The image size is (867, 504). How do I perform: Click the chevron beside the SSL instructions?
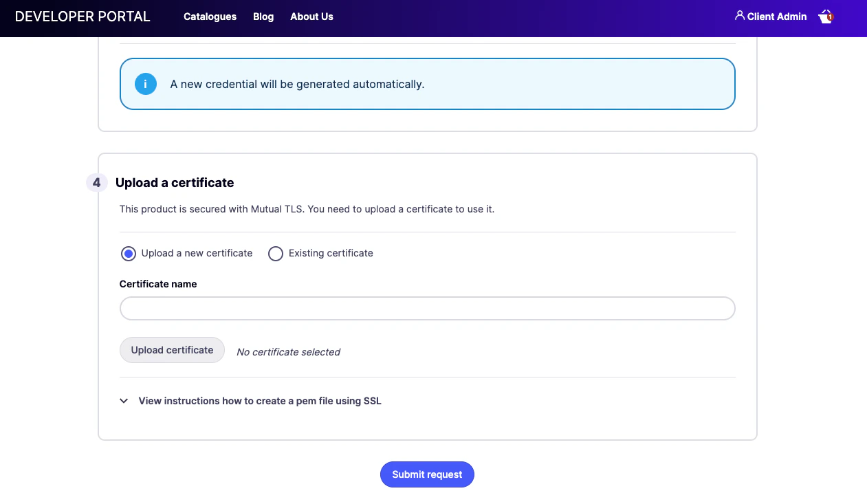tap(124, 400)
